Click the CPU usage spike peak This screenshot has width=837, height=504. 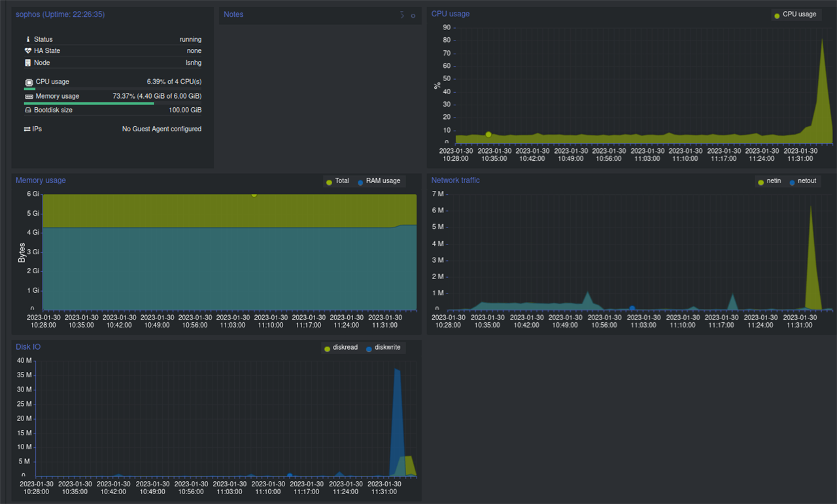[x=822, y=39]
